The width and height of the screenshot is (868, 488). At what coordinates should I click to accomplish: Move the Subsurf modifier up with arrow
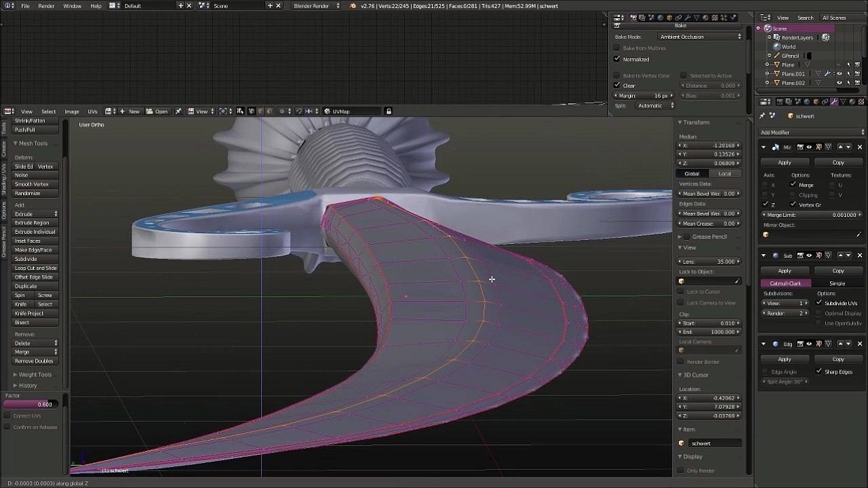tap(840, 256)
